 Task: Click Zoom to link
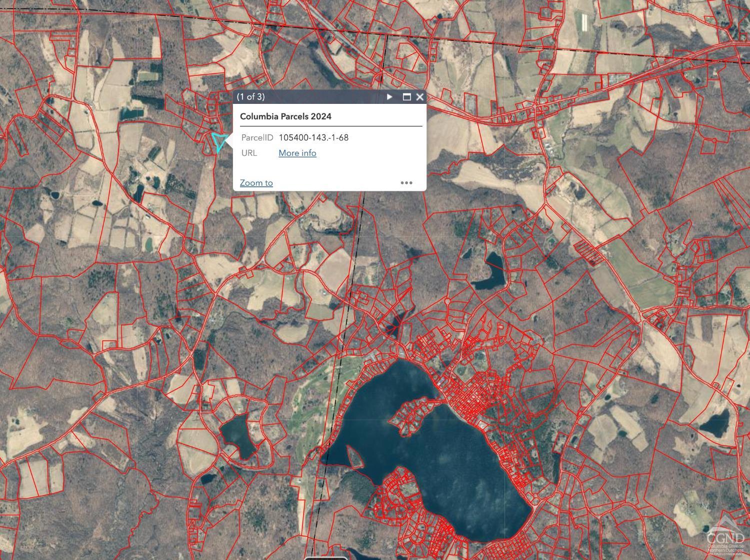pyautogui.click(x=256, y=183)
